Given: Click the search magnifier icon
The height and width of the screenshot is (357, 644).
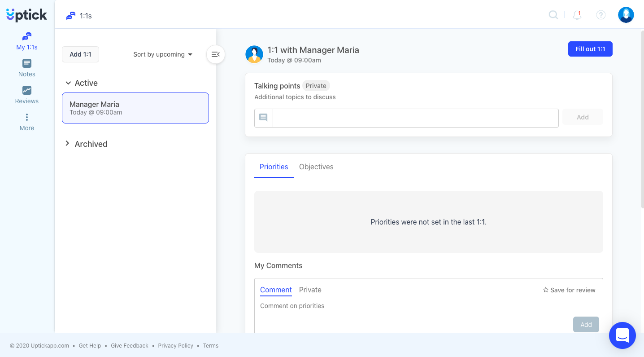Looking at the screenshot, I should click(x=553, y=15).
